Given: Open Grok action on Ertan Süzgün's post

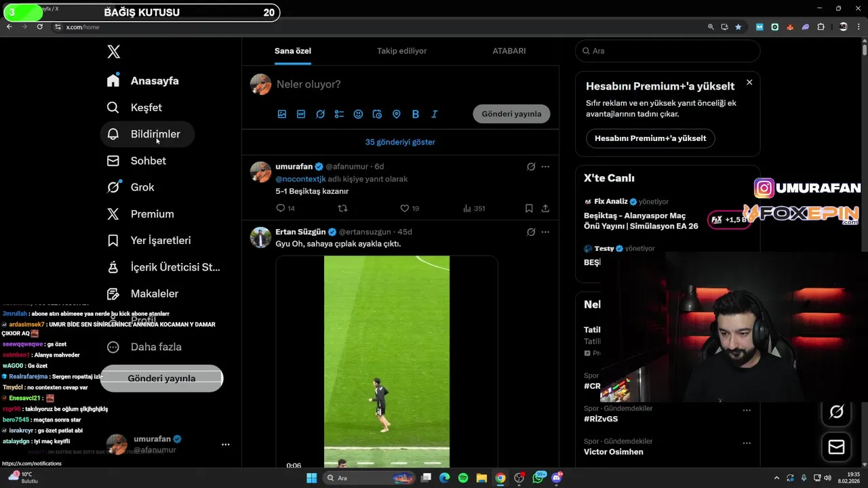Looking at the screenshot, I should (x=531, y=232).
